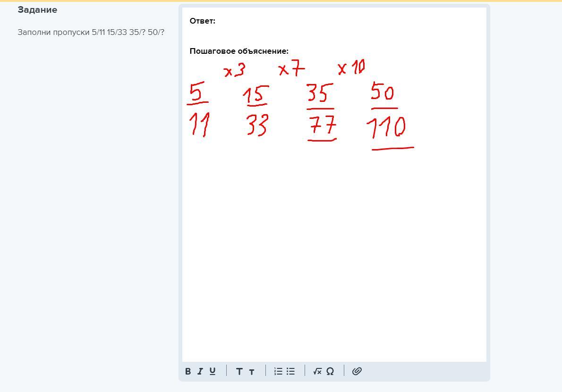Viewport: 562px width, 392px height.
Task: Click the handwritten solution image
Action: pos(300,105)
